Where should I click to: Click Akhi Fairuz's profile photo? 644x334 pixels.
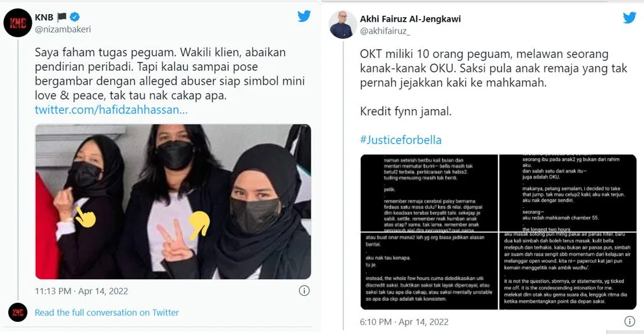[343, 25]
